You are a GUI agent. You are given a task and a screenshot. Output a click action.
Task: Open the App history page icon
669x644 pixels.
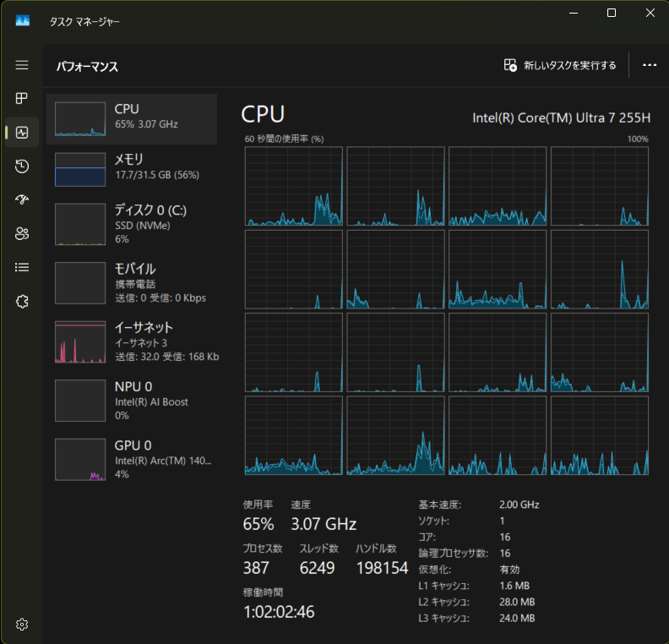pyautogui.click(x=22, y=166)
